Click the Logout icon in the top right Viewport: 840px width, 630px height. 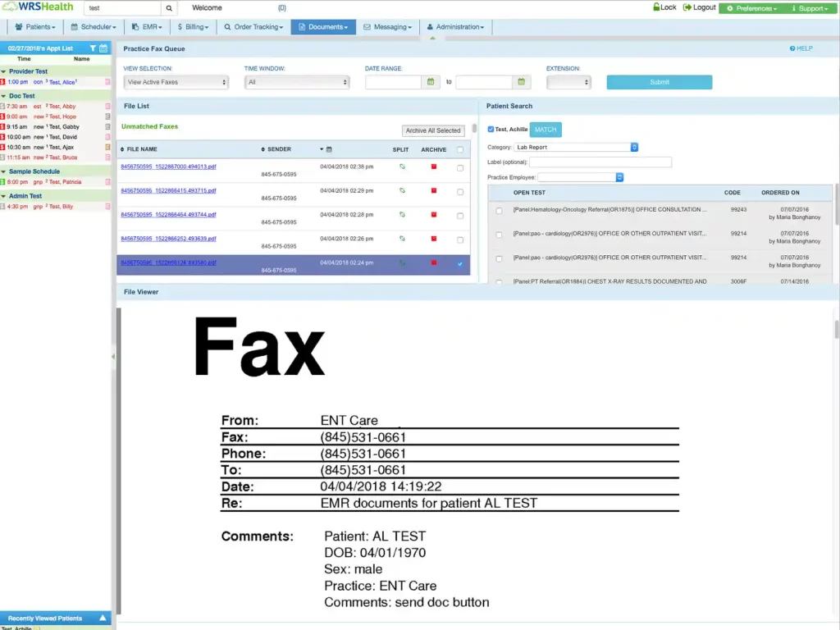tap(688, 7)
